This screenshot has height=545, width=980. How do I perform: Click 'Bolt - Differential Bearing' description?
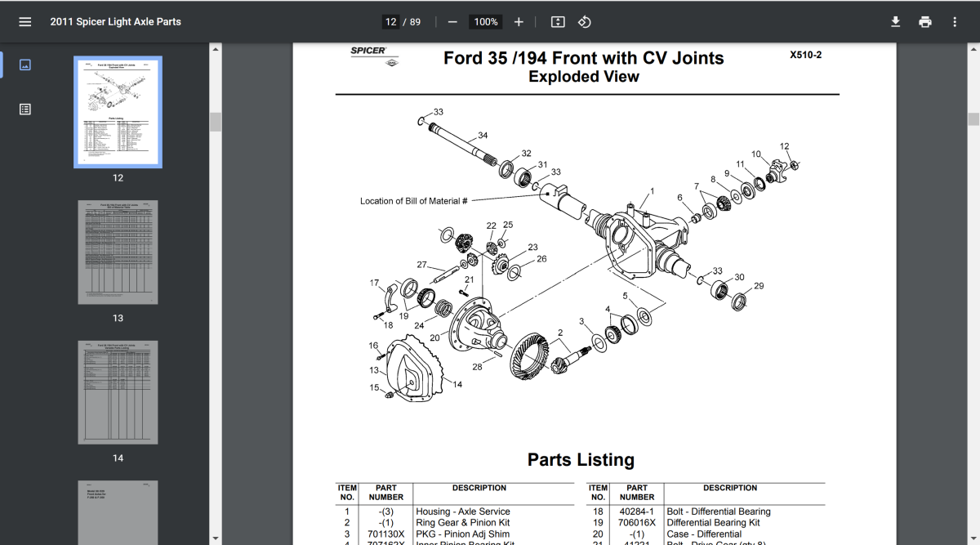[x=719, y=511]
